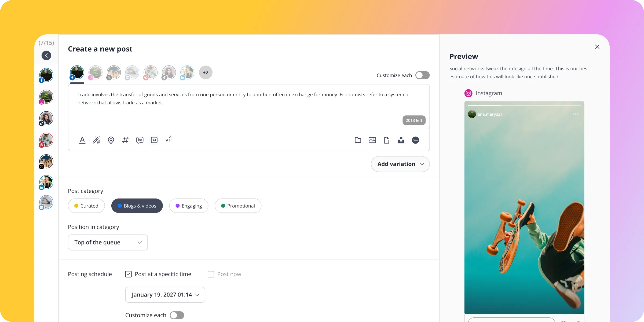Screen dimensions: 644x322
Task: Check the Post now box
Action: click(x=211, y=274)
